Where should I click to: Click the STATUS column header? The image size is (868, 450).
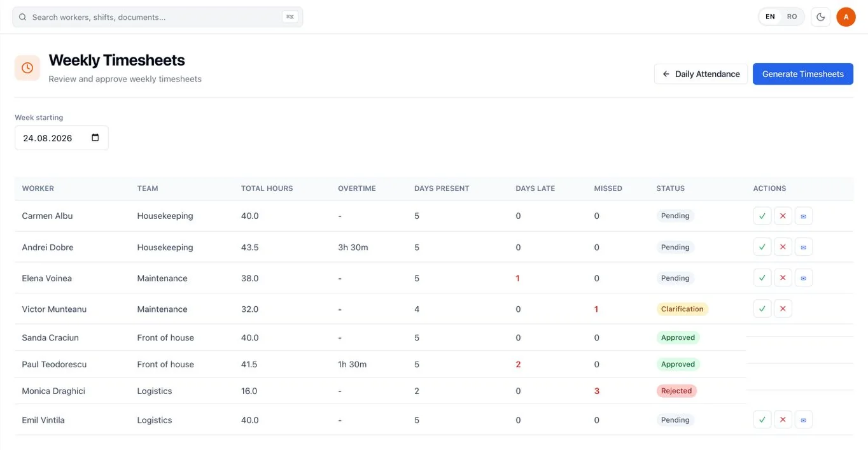tap(670, 188)
